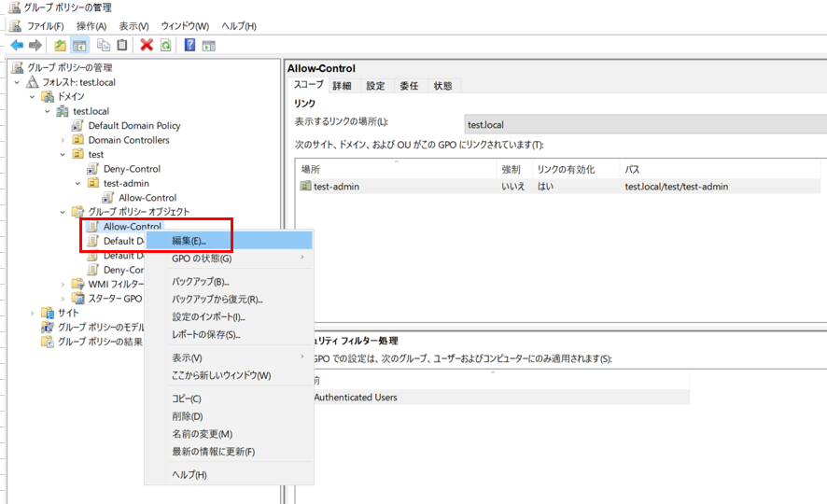Open the 表示(V) submenu in context menu
Viewport: 827px width, 504px height.
click(229, 357)
